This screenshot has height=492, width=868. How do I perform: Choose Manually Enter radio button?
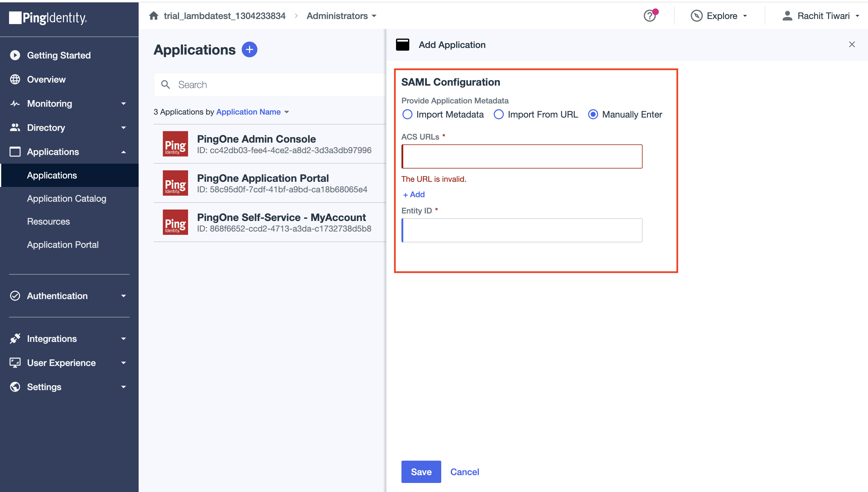[x=593, y=115]
